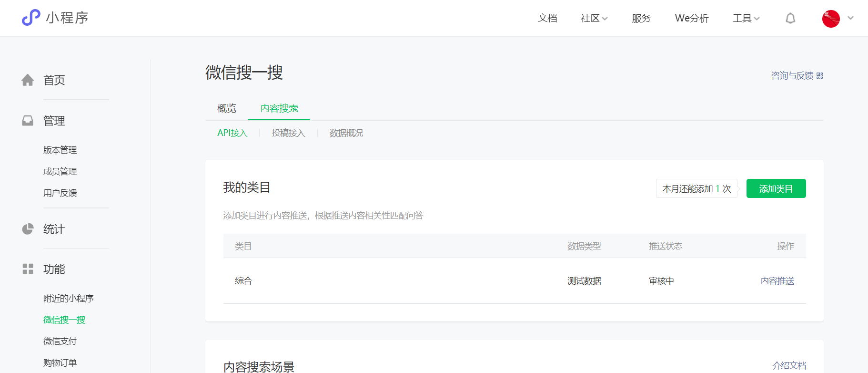Click the 推送状态 column header
This screenshot has width=868, height=373.
(x=666, y=246)
